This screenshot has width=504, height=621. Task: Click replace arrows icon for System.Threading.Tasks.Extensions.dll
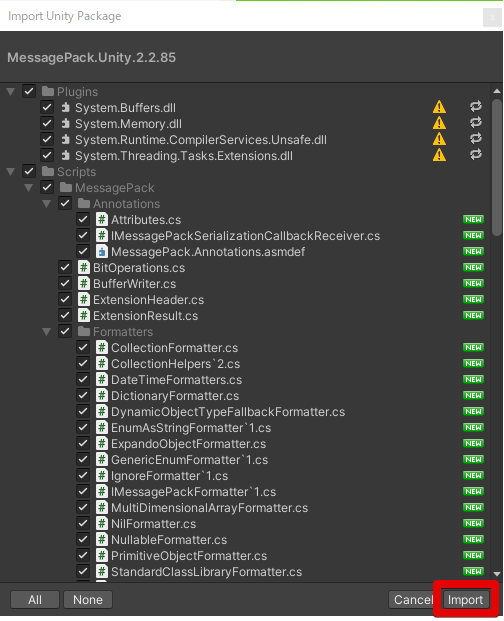click(x=475, y=154)
